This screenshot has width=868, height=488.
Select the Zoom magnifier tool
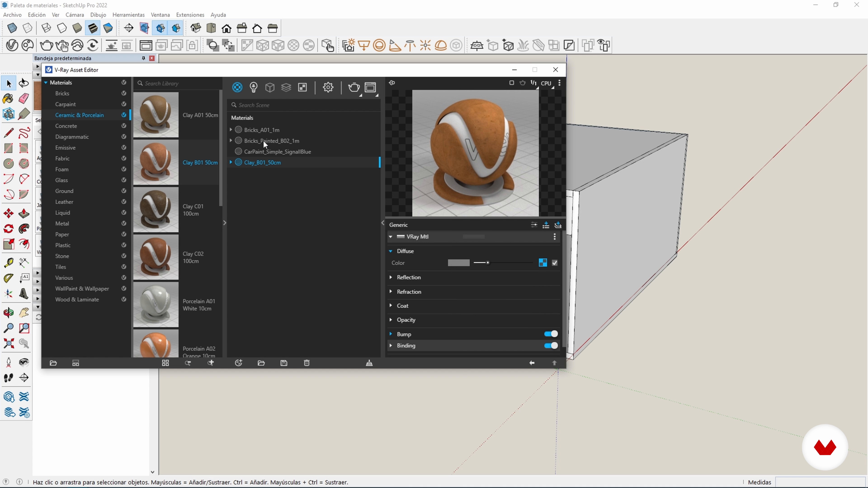pyautogui.click(x=9, y=328)
